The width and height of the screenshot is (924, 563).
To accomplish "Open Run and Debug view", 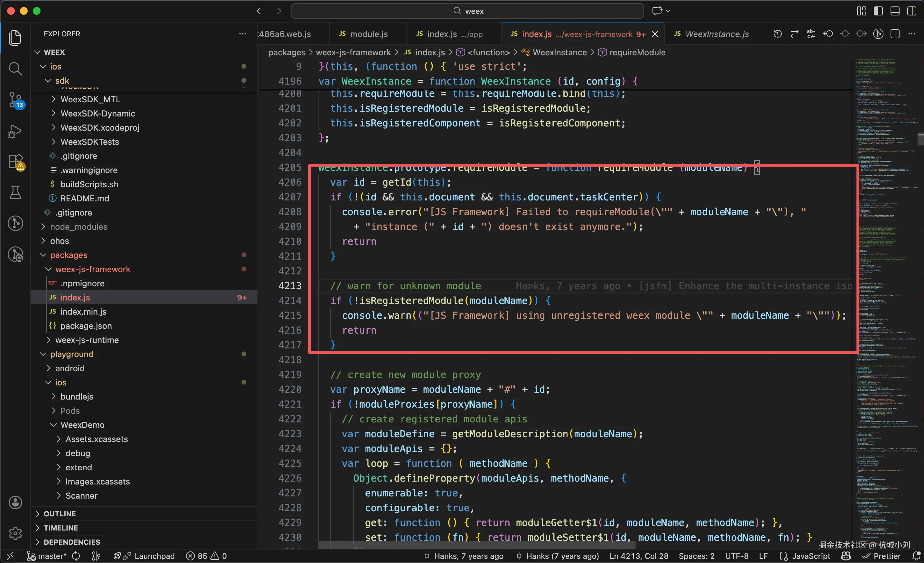I will [15, 131].
